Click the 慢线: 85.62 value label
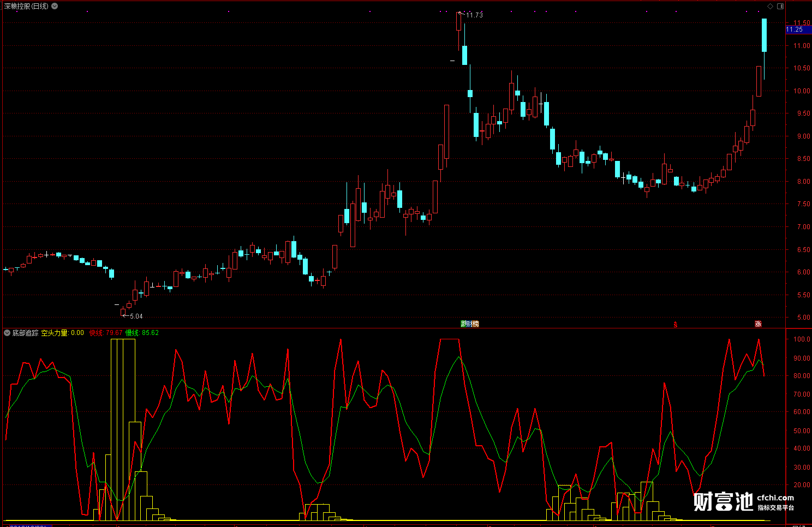The image size is (812, 527). 142,333
